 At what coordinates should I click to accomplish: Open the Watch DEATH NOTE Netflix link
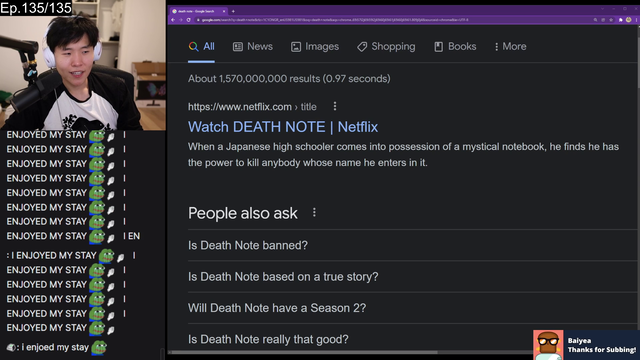pyautogui.click(x=283, y=127)
